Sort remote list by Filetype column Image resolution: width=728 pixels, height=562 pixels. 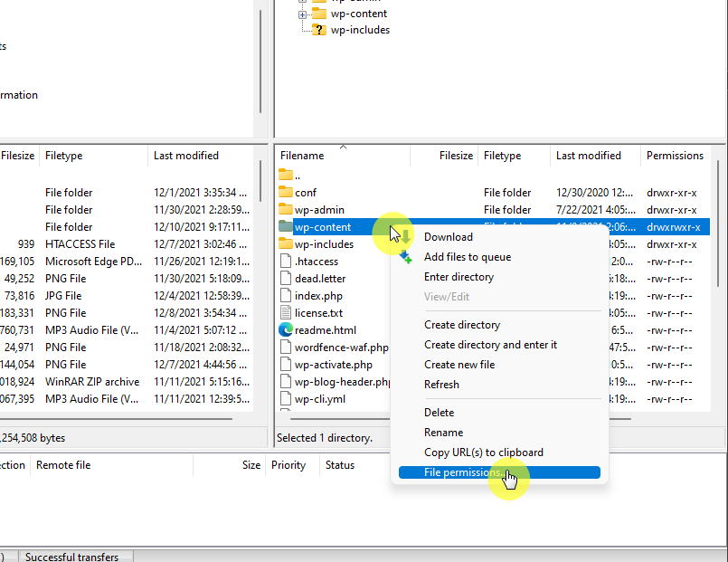click(x=514, y=156)
